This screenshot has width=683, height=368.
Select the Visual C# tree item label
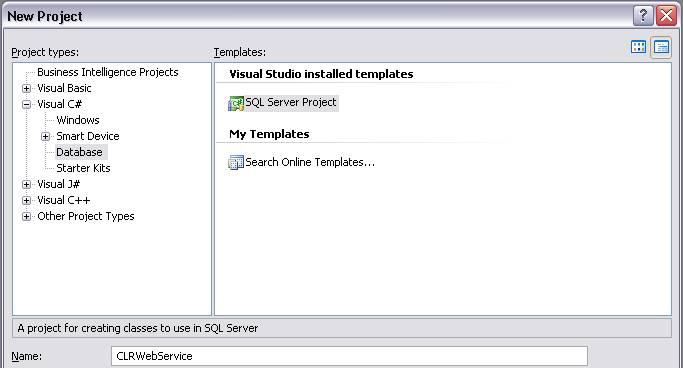[60, 104]
